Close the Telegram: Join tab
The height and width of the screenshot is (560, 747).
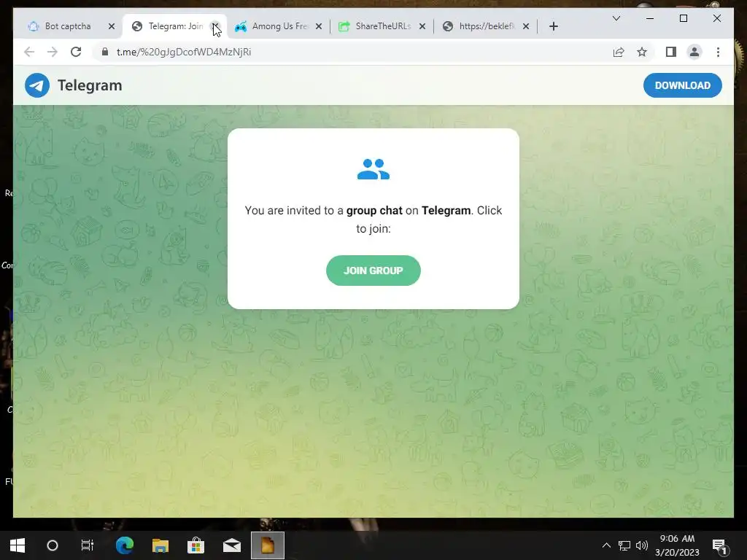(x=215, y=26)
